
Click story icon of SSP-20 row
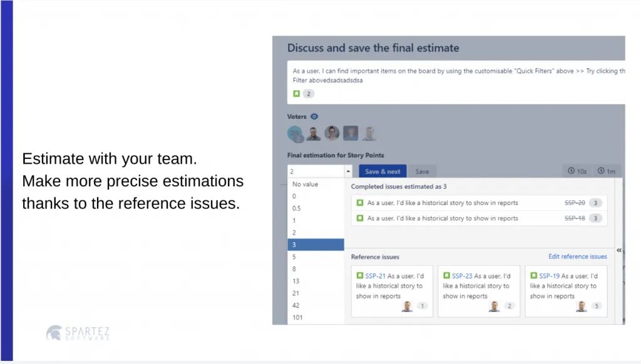(360, 203)
